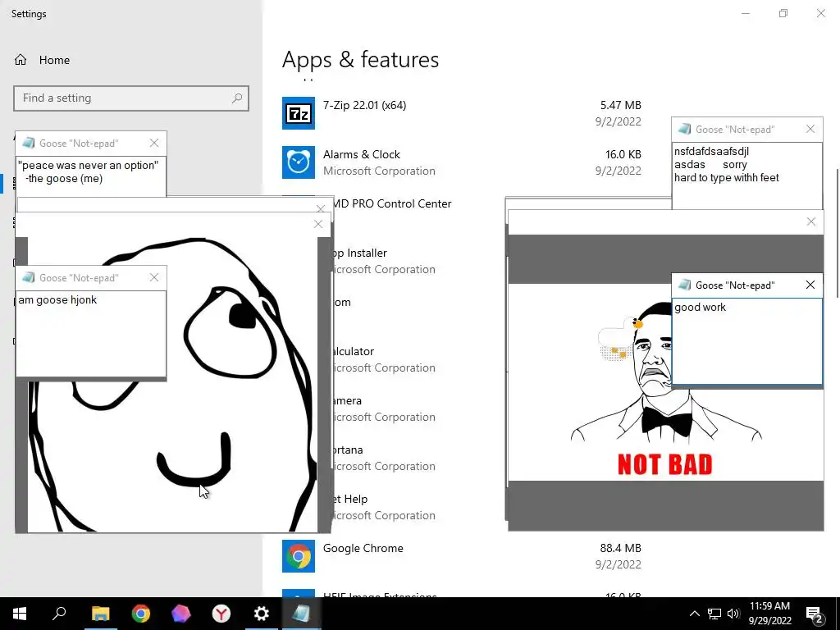This screenshot has width=840, height=630.
Task: Click the Home house icon
Action: [21, 60]
